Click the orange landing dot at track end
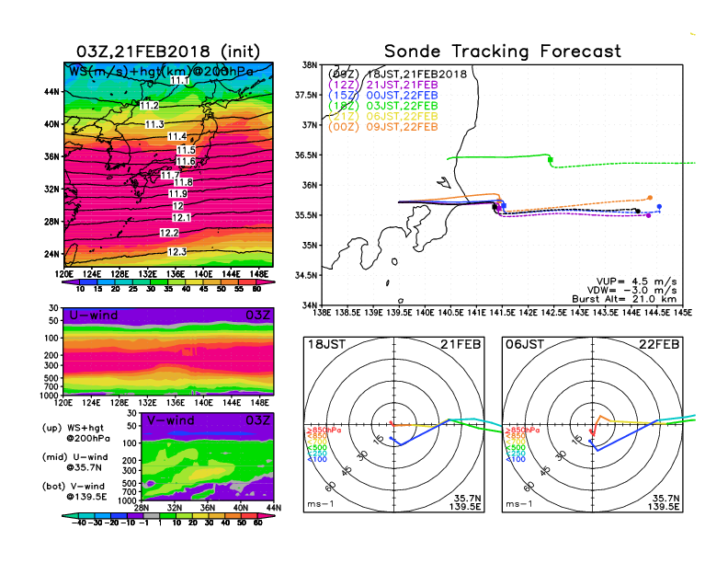The height and width of the screenshot is (563, 728). (x=650, y=198)
